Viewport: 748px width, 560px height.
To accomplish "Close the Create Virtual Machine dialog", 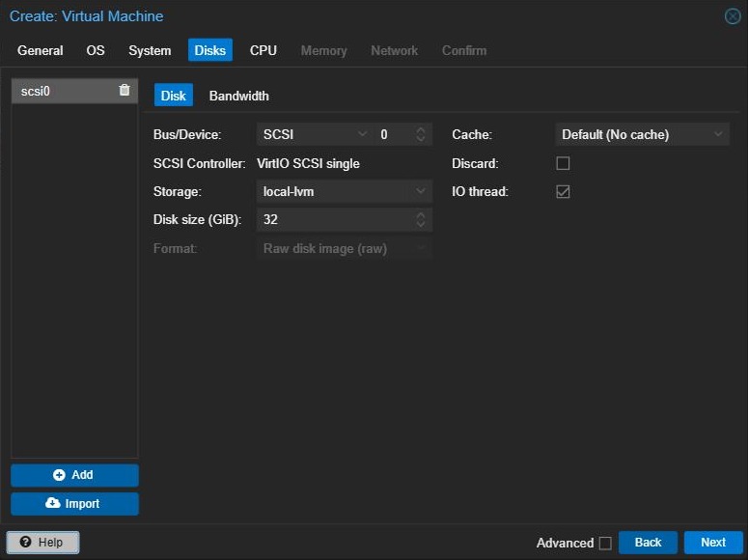I will point(733,16).
